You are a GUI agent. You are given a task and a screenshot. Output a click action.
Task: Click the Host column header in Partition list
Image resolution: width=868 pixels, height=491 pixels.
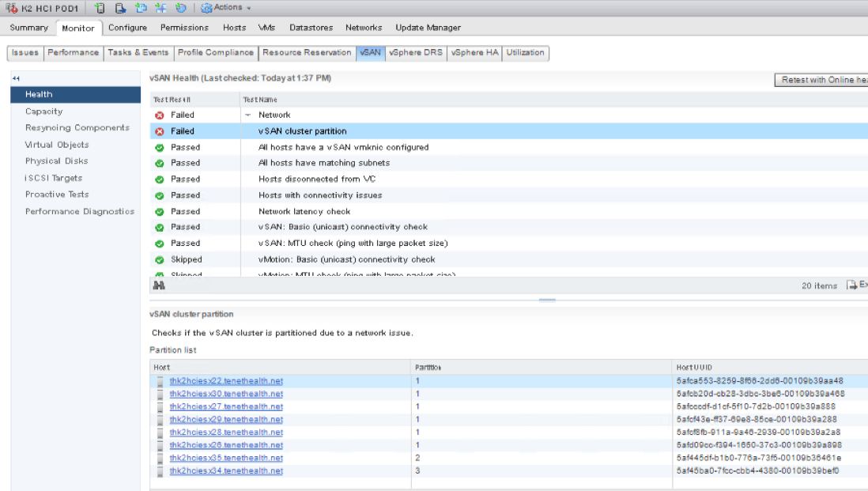(280, 368)
